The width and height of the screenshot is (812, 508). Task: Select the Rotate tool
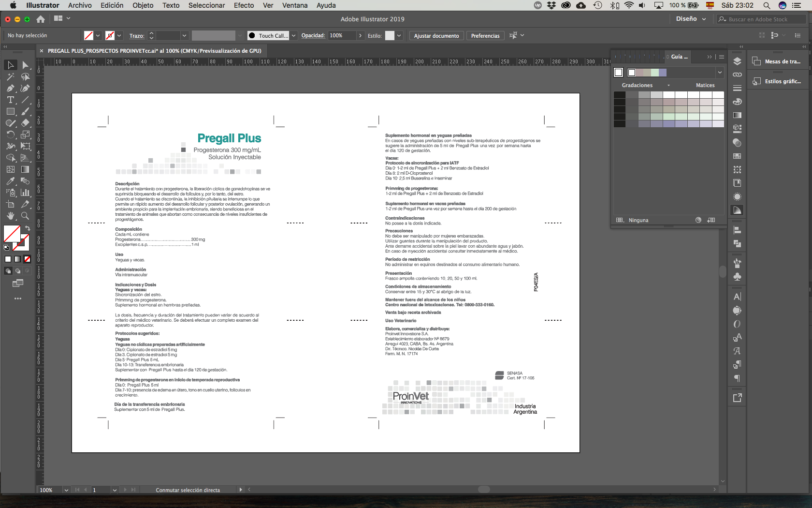[x=11, y=134]
